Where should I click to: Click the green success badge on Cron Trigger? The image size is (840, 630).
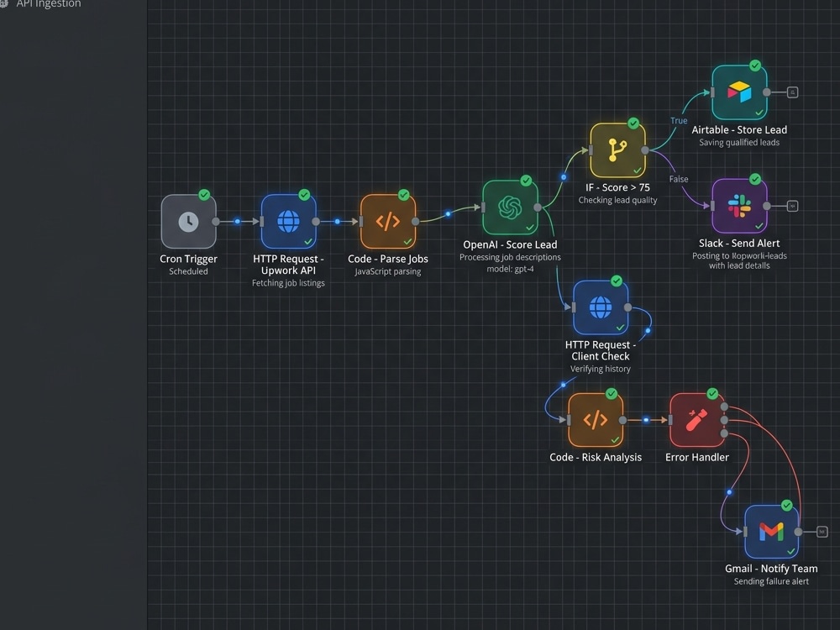(204, 195)
